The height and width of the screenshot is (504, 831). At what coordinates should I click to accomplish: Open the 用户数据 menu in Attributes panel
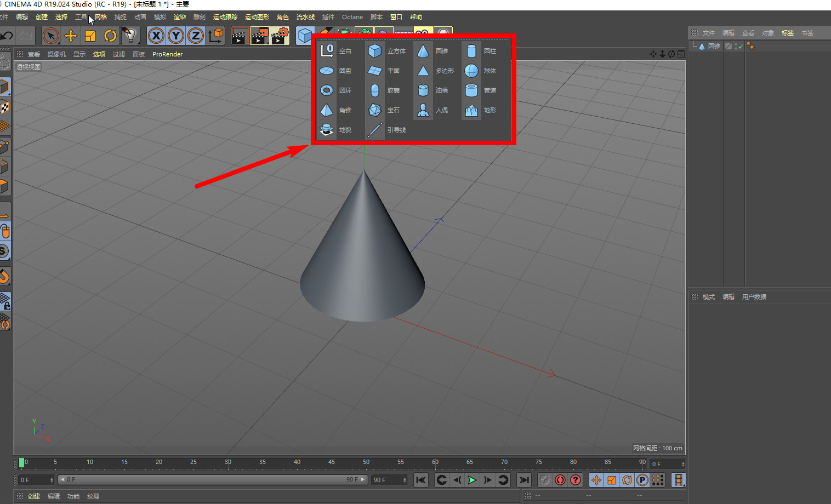[754, 297]
